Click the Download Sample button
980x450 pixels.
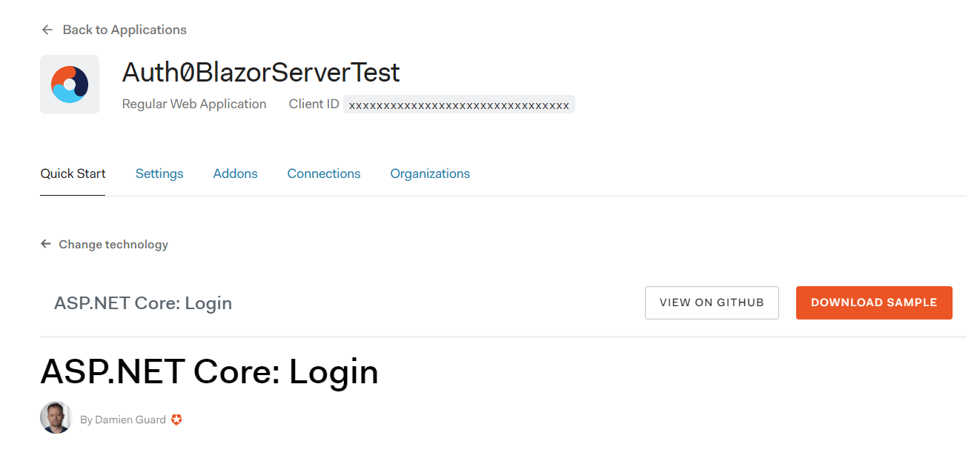(x=874, y=302)
